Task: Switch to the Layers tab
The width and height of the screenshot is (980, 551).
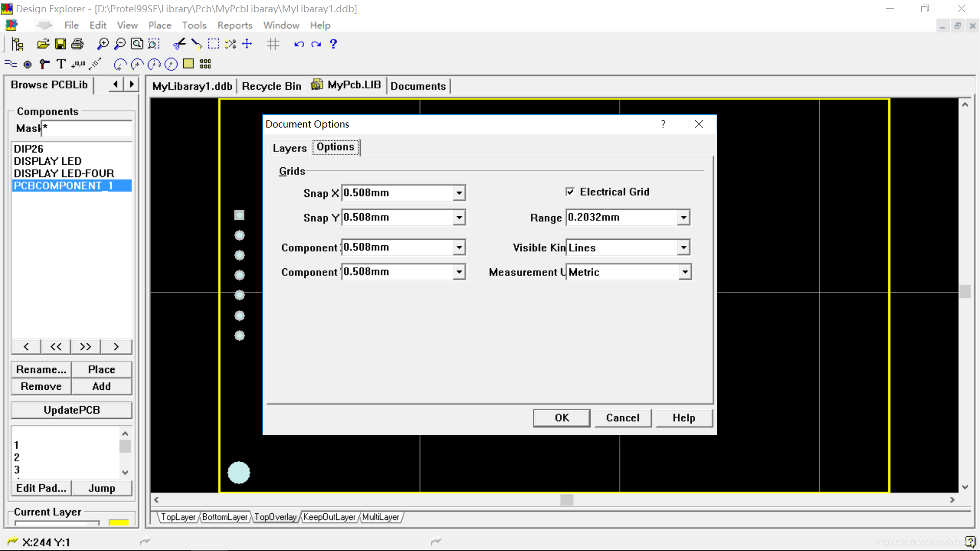Action: (289, 148)
